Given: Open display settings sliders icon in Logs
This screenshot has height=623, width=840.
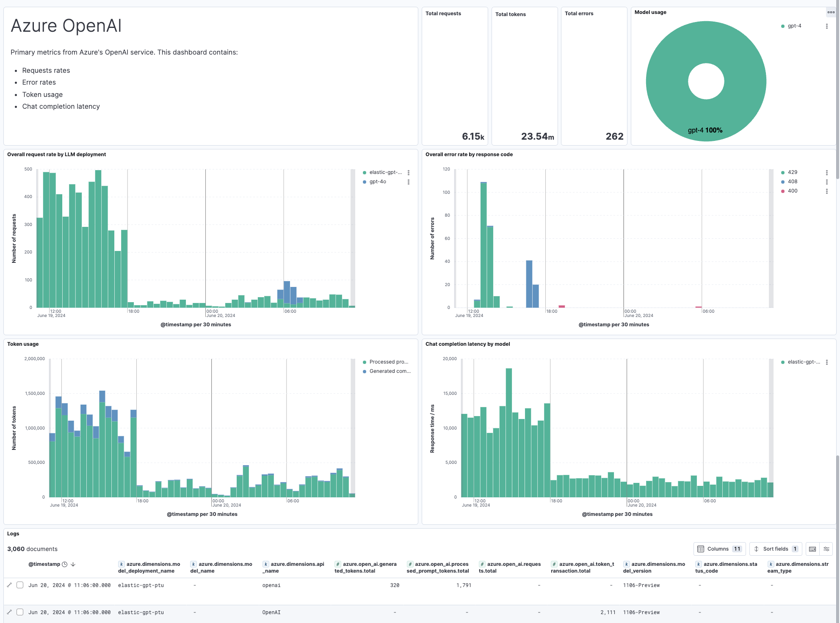Looking at the screenshot, I should pyautogui.click(x=826, y=549).
